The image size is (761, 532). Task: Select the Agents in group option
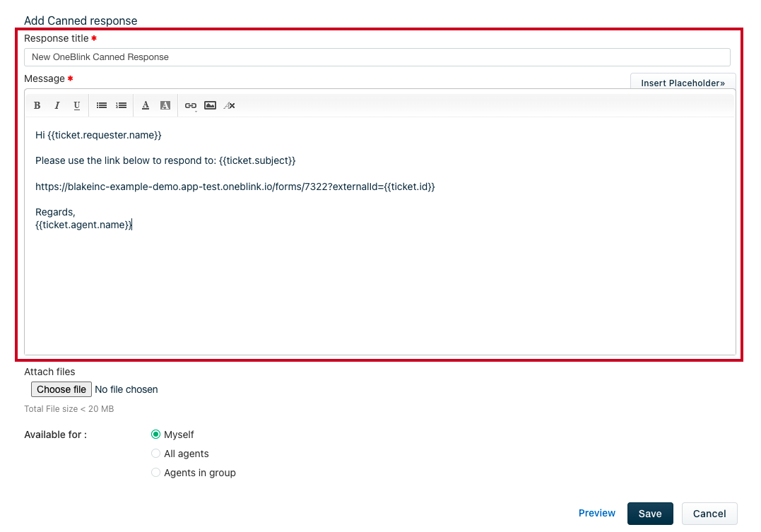pos(155,472)
